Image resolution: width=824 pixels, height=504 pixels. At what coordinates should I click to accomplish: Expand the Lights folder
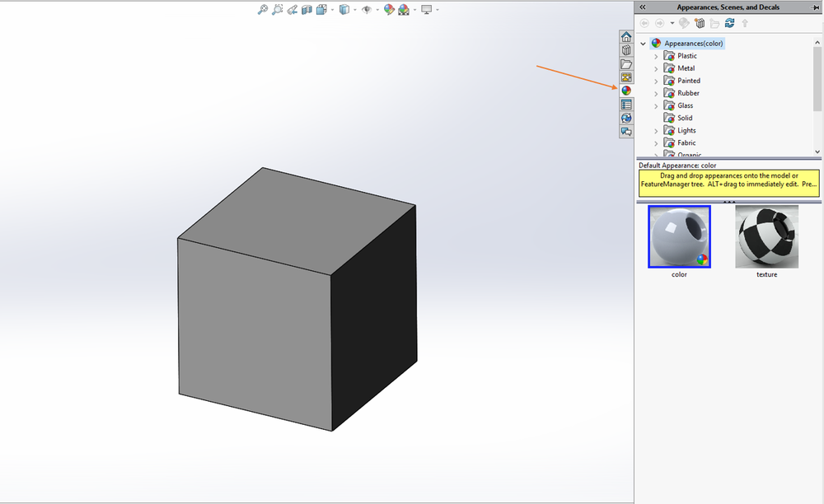[656, 131]
